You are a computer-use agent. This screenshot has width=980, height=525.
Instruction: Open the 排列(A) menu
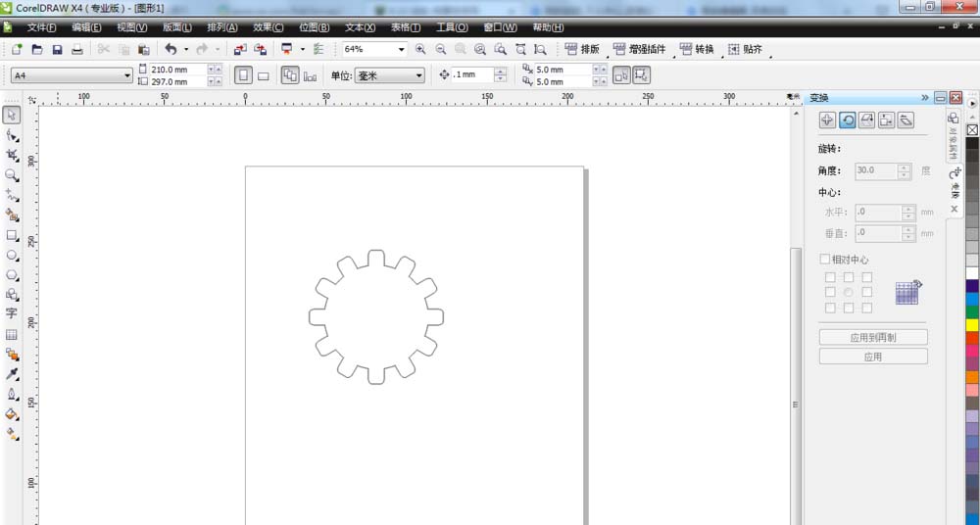pos(221,27)
